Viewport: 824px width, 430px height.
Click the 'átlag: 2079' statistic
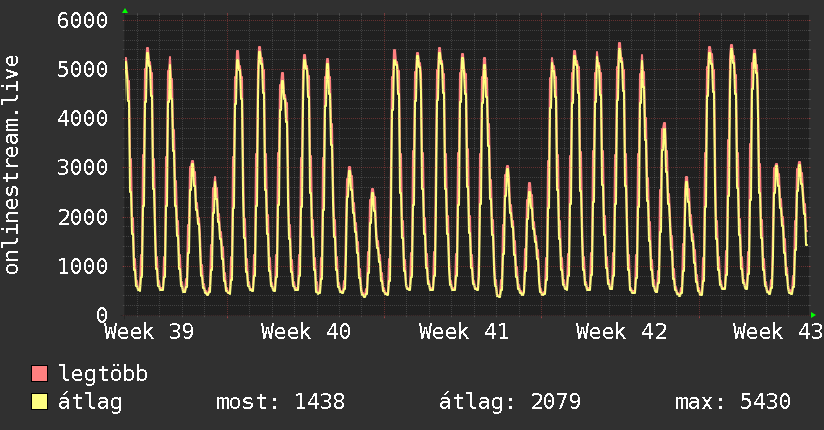click(510, 402)
